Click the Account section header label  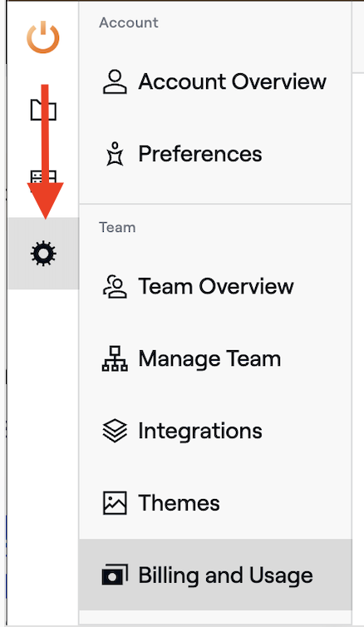(x=129, y=22)
